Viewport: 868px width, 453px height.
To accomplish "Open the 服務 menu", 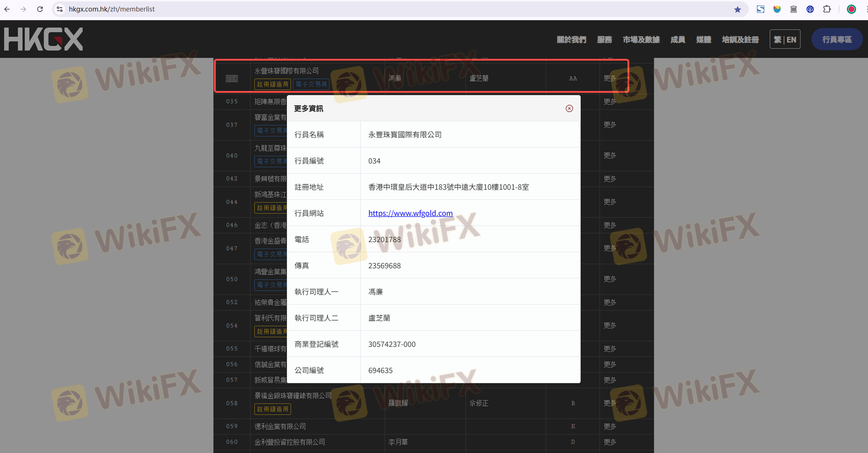I will tap(604, 40).
